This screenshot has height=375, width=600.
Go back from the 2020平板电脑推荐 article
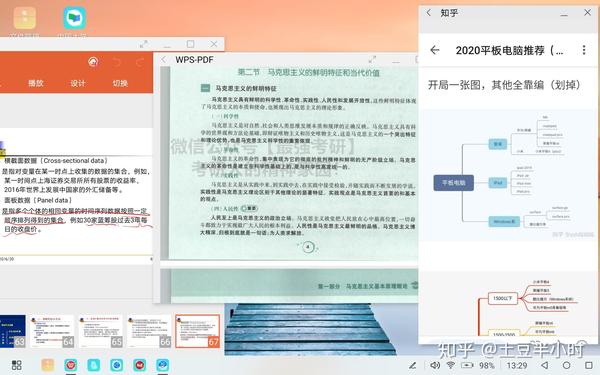[x=435, y=50]
